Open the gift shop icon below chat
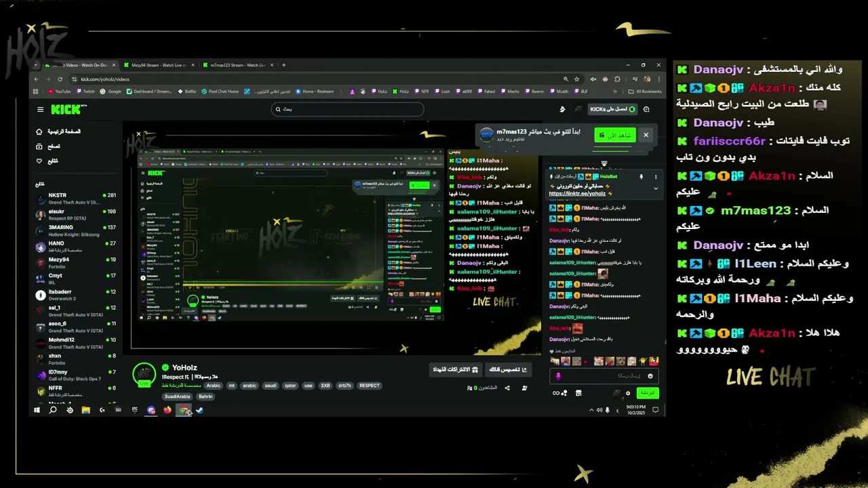 coord(578,393)
